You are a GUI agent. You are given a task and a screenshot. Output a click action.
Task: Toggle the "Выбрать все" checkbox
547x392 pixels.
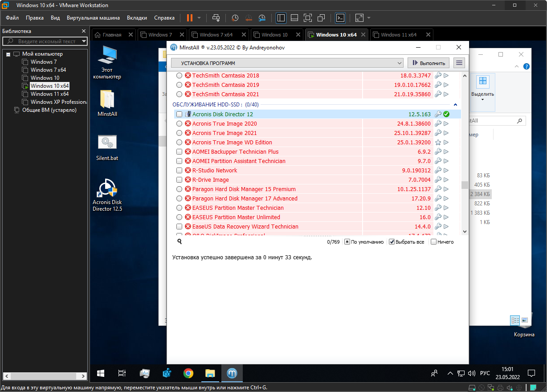point(392,242)
